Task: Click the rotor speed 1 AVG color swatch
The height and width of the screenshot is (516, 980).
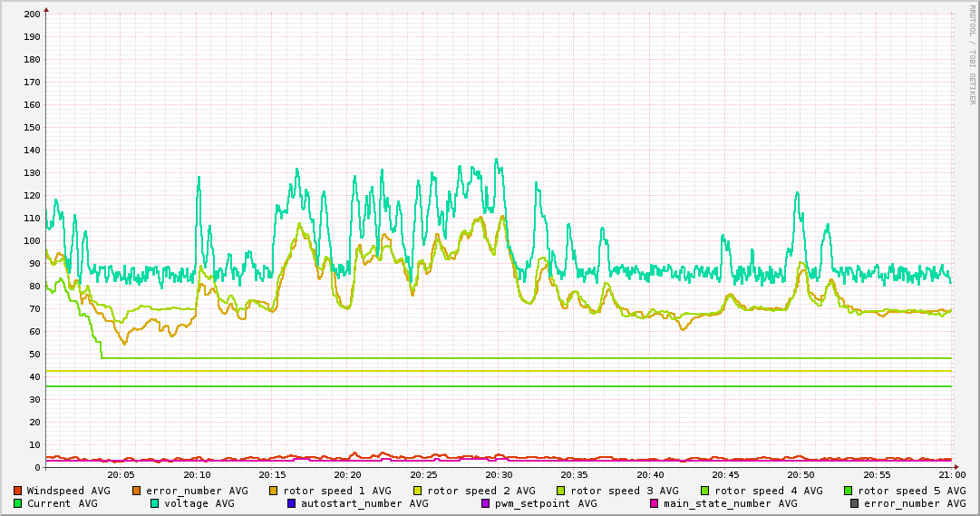Action: [274, 491]
